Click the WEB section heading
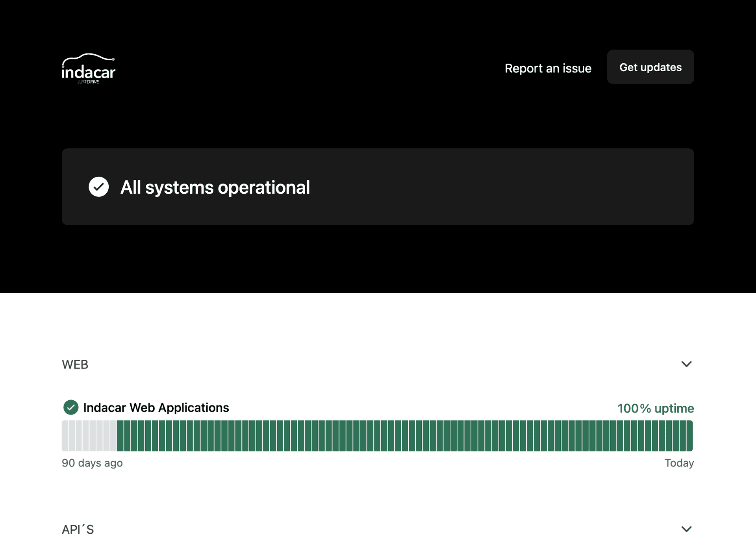The width and height of the screenshot is (756, 557). (x=75, y=365)
